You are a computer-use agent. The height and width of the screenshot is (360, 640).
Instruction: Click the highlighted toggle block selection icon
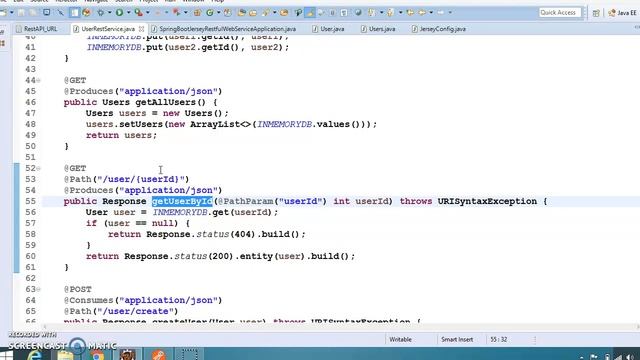pyautogui.click(x=74, y=13)
